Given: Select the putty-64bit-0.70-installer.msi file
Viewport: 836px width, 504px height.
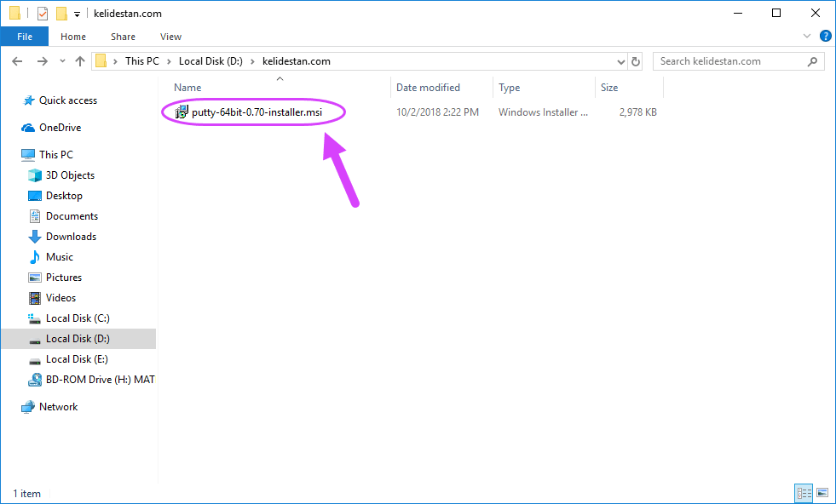Looking at the screenshot, I should (x=257, y=112).
